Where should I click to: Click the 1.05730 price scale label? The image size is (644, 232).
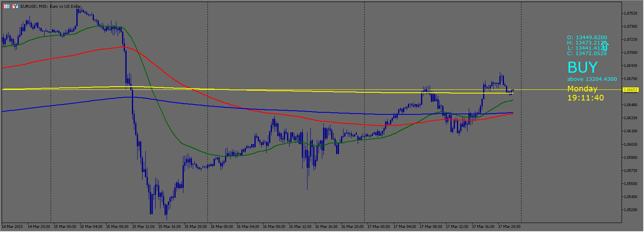point(631,171)
